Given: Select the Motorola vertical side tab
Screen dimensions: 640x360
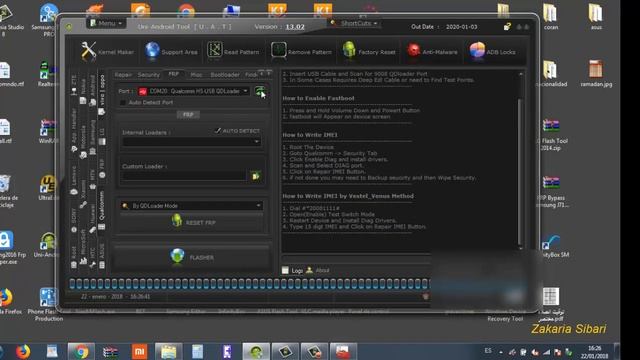Looking at the screenshot, I should [x=83, y=141].
